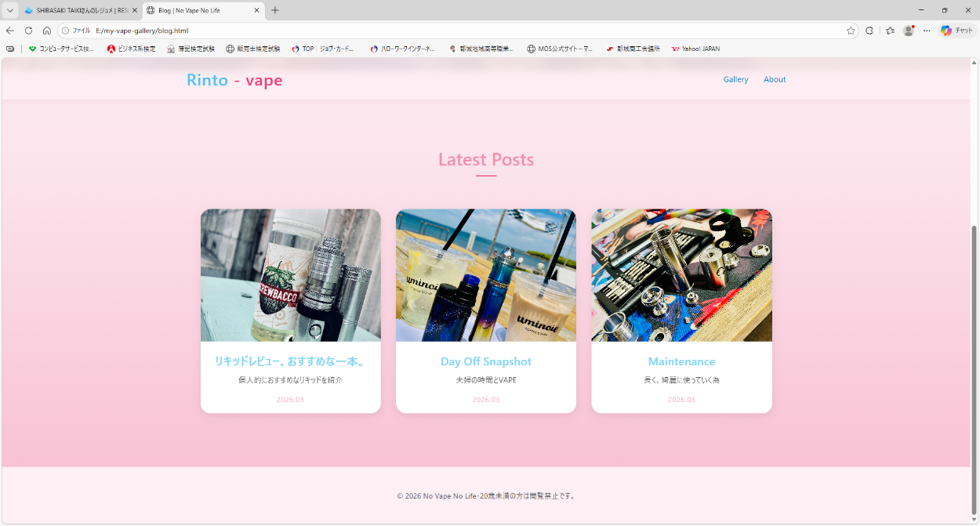Open the favorites list icon
This screenshot has height=526, width=980.
(890, 31)
